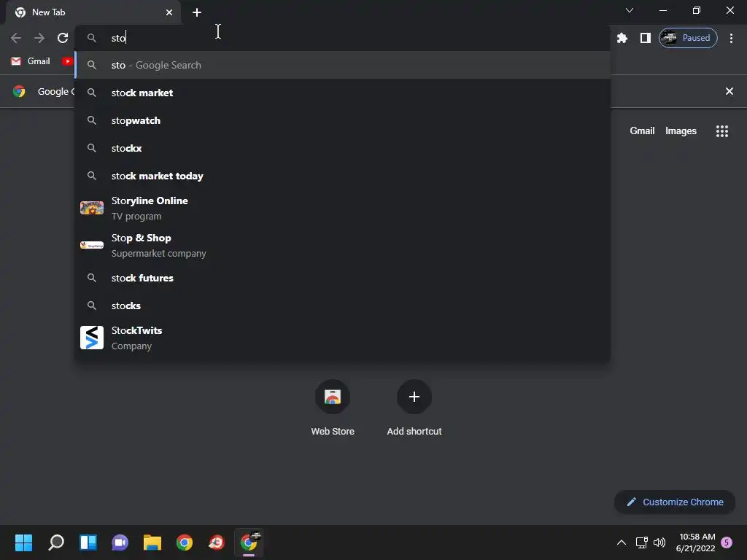
Task: Open Gmail bookmark in bookmarks bar
Action: [x=31, y=61]
